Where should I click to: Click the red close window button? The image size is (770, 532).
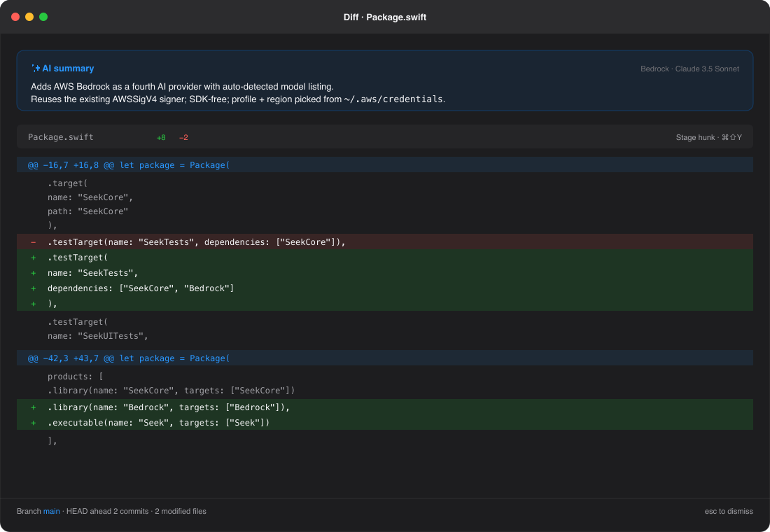coord(15,17)
